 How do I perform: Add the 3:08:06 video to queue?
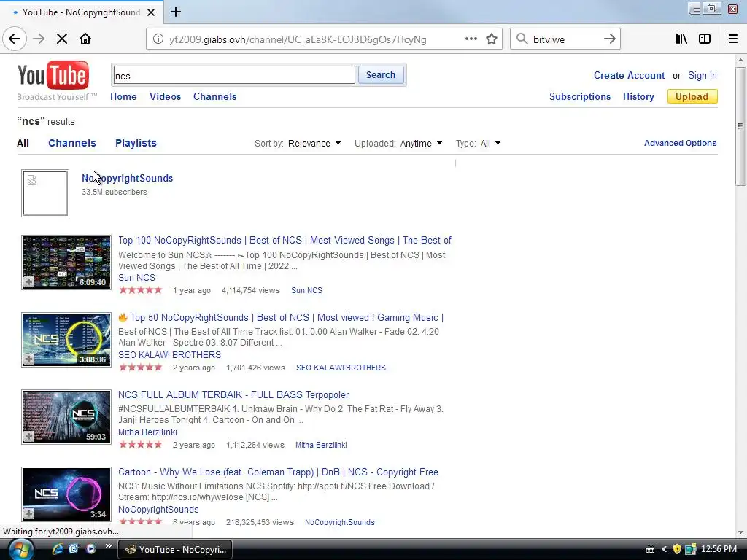point(28,359)
